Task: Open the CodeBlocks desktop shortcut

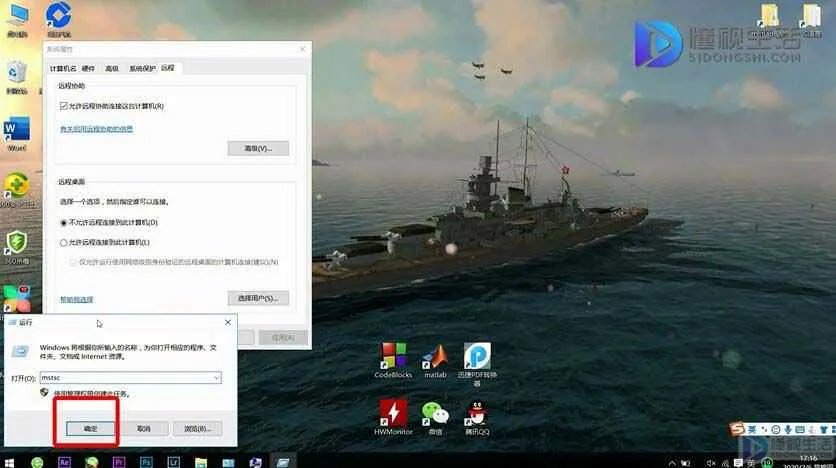Action: point(392,356)
